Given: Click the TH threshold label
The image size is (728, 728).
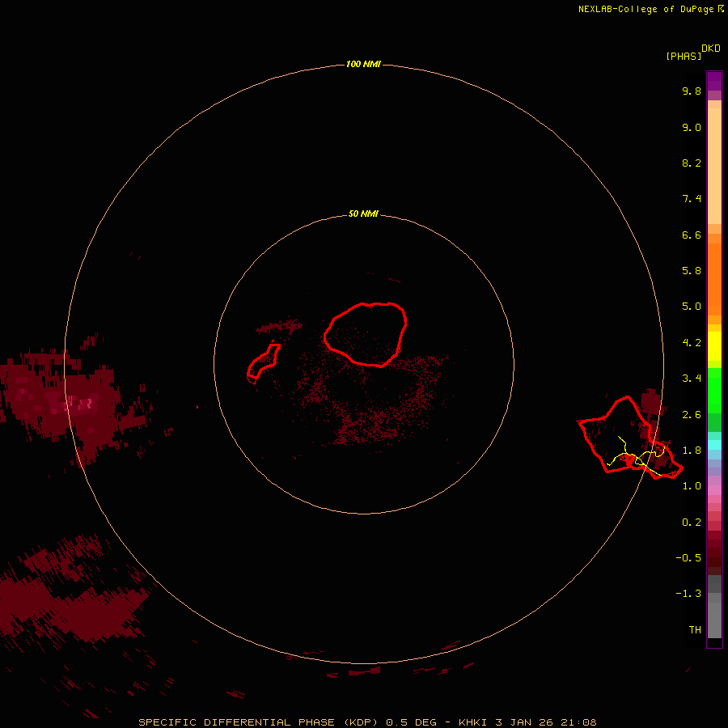Looking at the screenshot, I should pos(695,630).
